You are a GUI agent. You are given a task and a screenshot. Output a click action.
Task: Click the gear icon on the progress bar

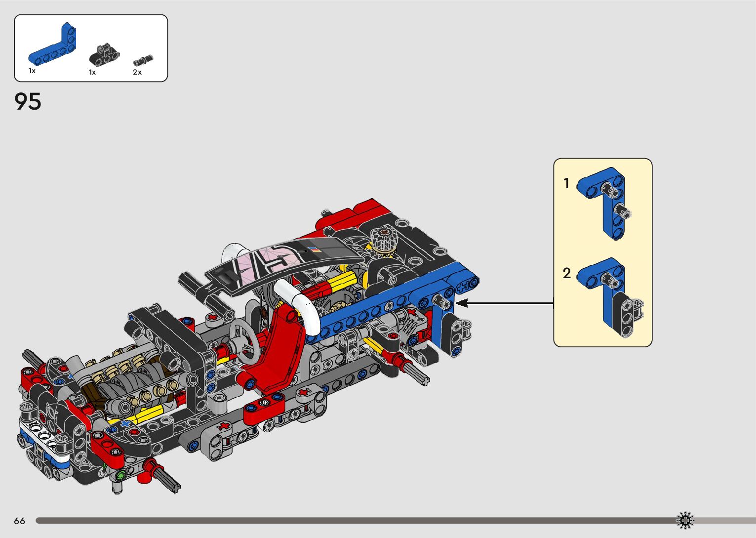(x=684, y=520)
